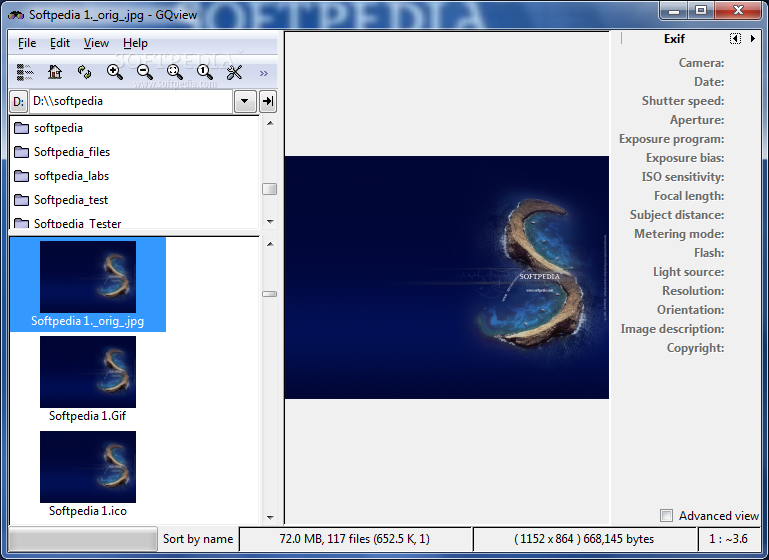Click the Shutter speed: Exif label
Viewport: 769px width, 560px height.
[683, 101]
